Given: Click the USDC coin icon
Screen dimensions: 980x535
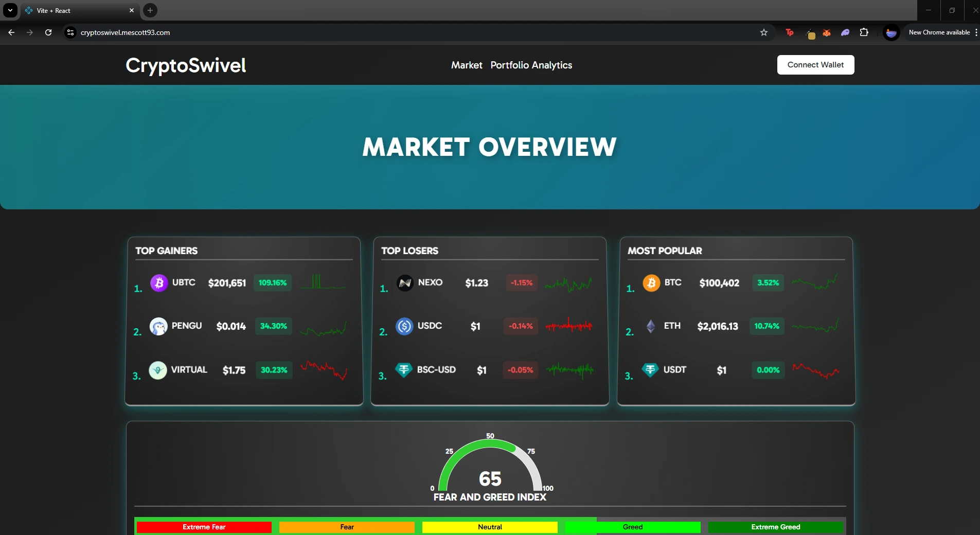Looking at the screenshot, I should (x=404, y=326).
